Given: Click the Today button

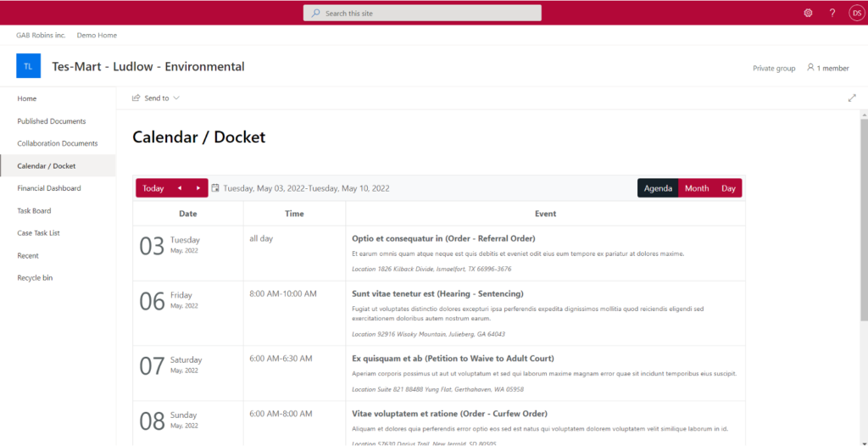Looking at the screenshot, I should pyautogui.click(x=153, y=188).
